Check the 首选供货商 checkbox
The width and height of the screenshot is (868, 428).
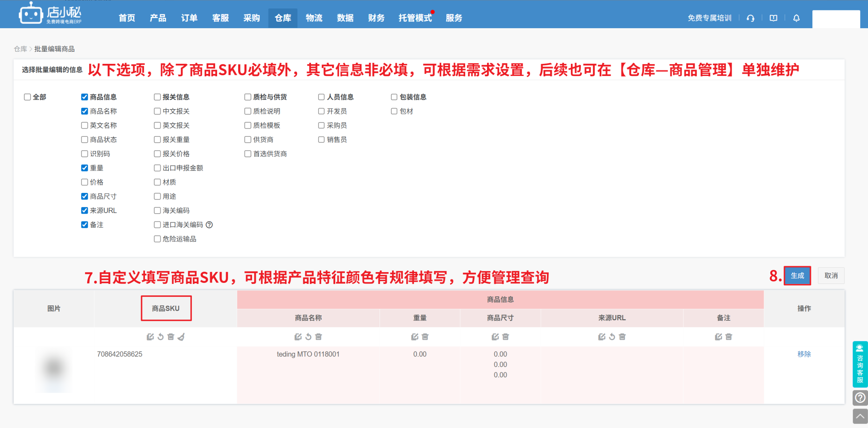[x=247, y=154]
